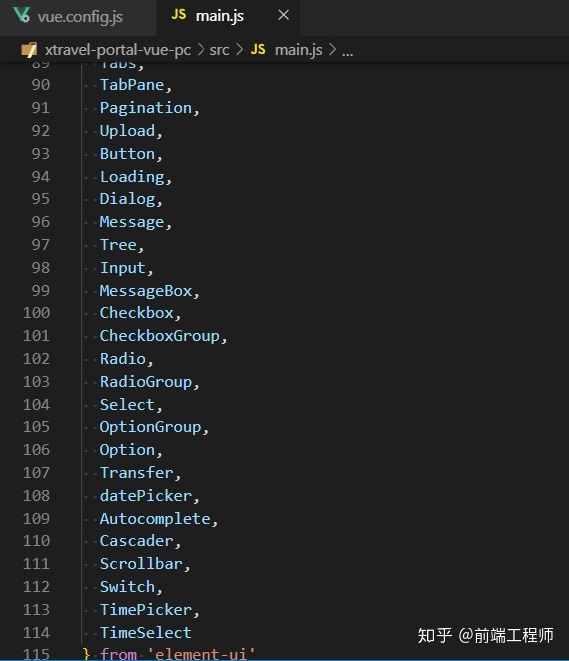This screenshot has height=661, width=569.
Task: Close the main.js tab
Action: click(x=284, y=15)
